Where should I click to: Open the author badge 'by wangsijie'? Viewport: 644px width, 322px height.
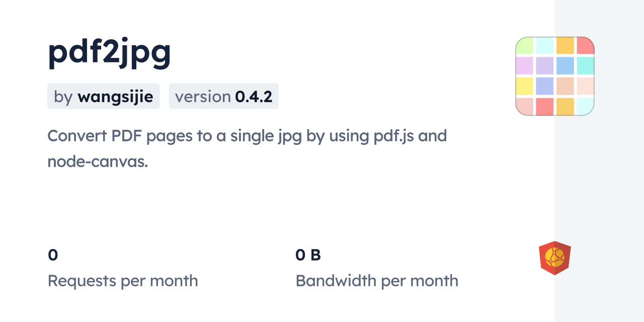click(x=103, y=96)
